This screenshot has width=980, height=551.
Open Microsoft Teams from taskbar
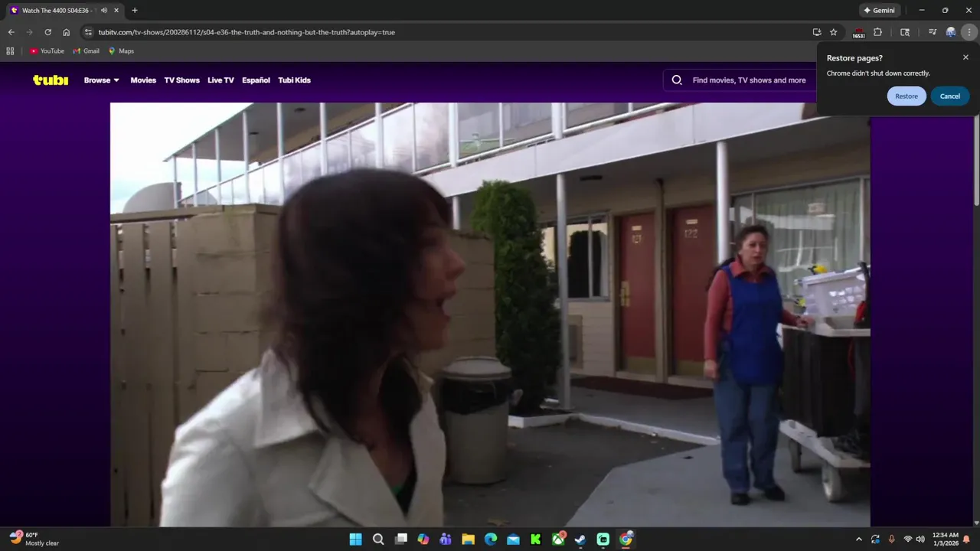point(446,539)
